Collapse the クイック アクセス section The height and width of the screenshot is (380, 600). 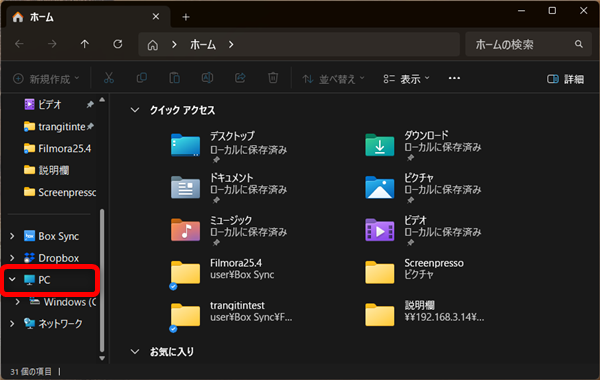point(135,110)
